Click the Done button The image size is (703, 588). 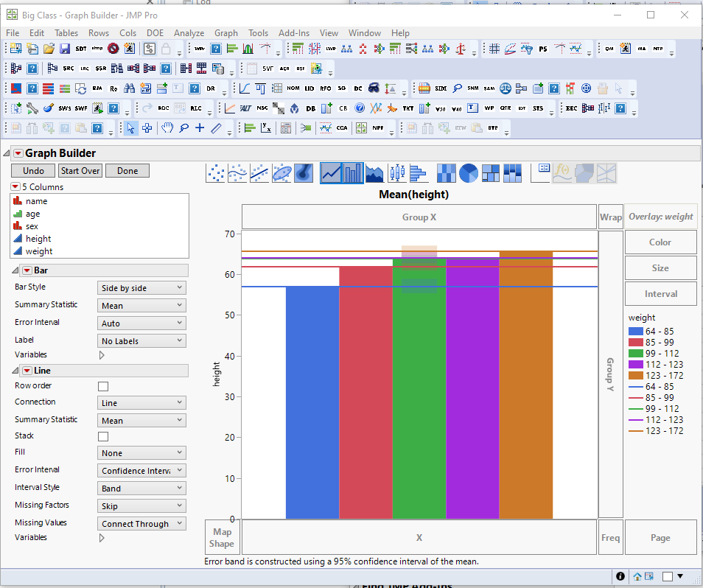127,170
